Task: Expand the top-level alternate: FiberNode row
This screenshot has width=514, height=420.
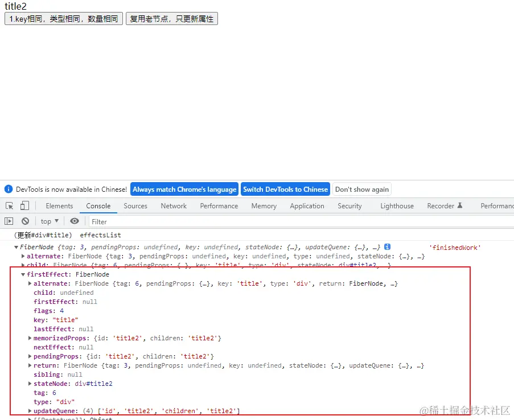Action: (23, 256)
